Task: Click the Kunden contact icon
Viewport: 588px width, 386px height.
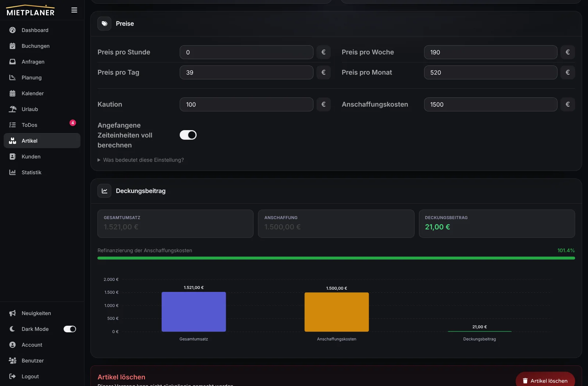Action: click(x=12, y=157)
